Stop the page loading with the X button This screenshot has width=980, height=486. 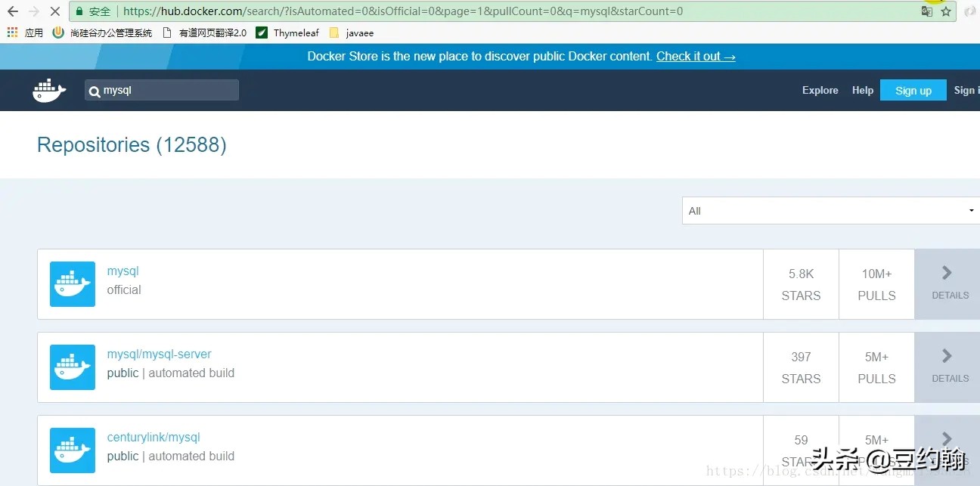tap(54, 11)
